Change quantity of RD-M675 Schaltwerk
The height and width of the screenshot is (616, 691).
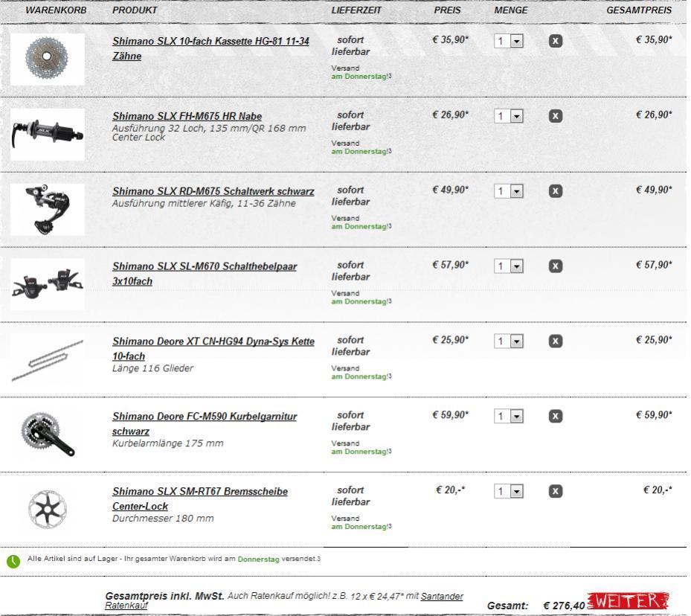click(509, 190)
